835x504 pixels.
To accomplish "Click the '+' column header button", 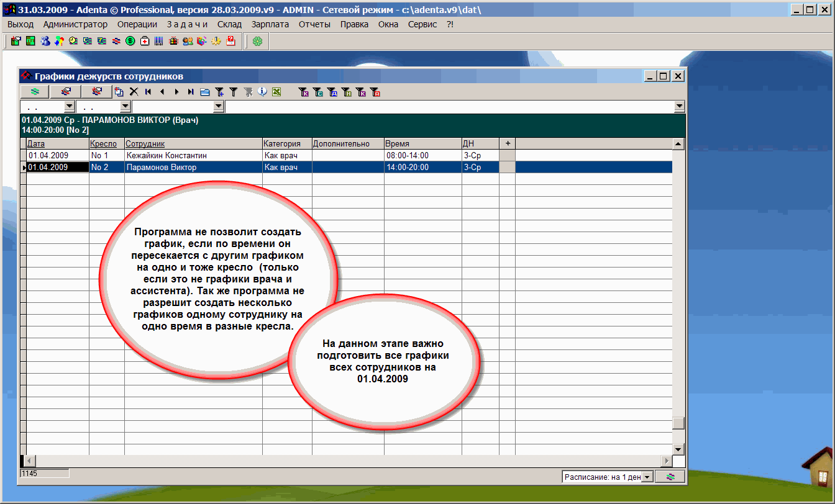I will 507,143.
